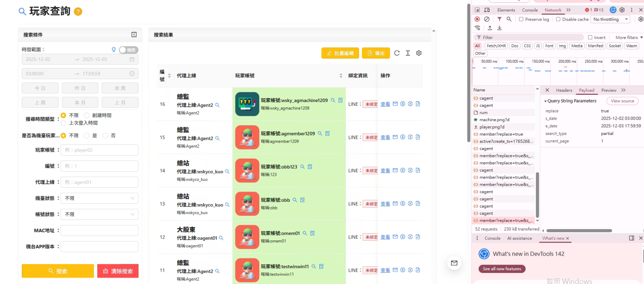This screenshot has height=284, width=644.
Task: Expand the 機臺狀態 dropdown
Action: (x=100, y=198)
